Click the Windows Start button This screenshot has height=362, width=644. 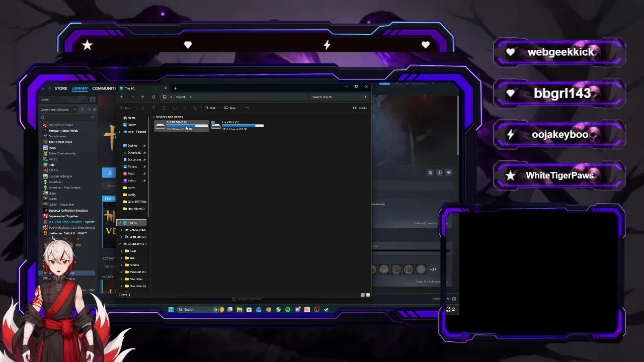(x=171, y=310)
